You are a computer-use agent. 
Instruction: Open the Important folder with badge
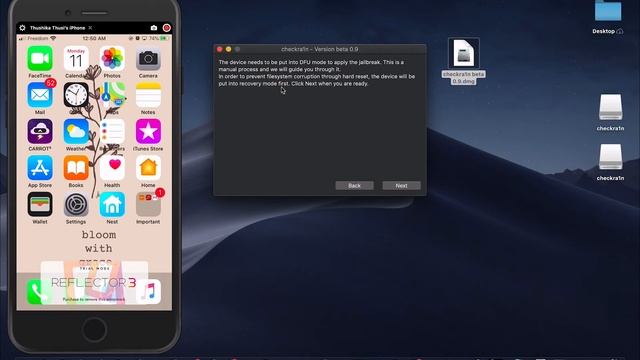148,204
